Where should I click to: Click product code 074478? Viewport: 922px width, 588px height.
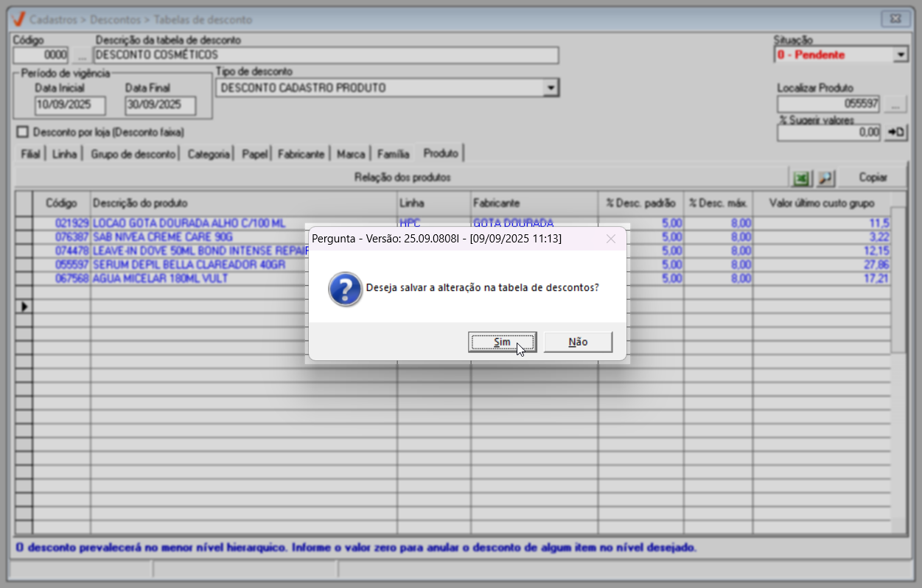pos(71,251)
